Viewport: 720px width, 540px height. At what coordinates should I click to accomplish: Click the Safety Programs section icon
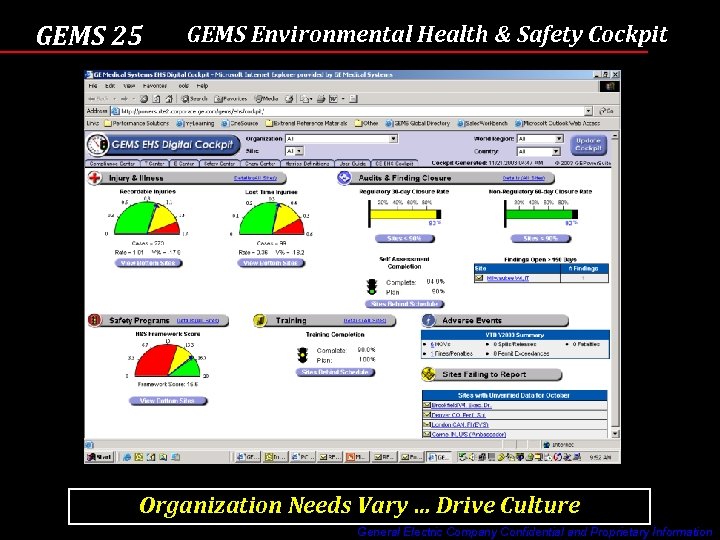(x=95, y=320)
